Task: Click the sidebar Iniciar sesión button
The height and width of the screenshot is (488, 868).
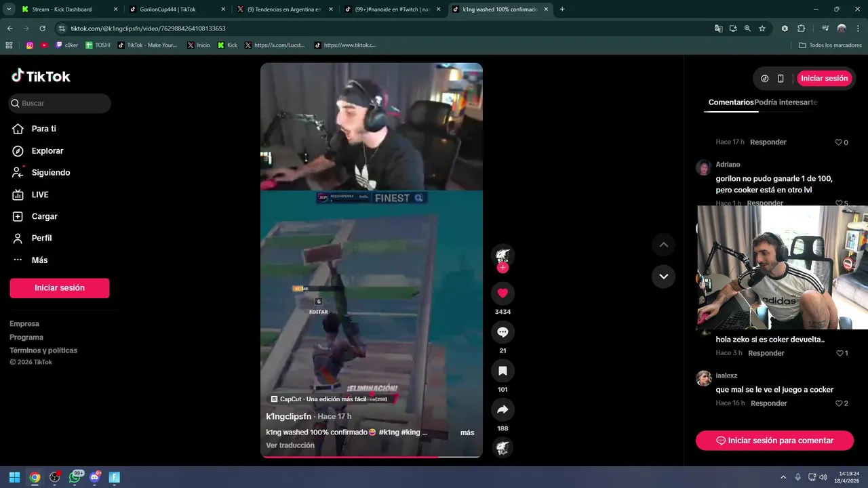Action: click(x=60, y=288)
